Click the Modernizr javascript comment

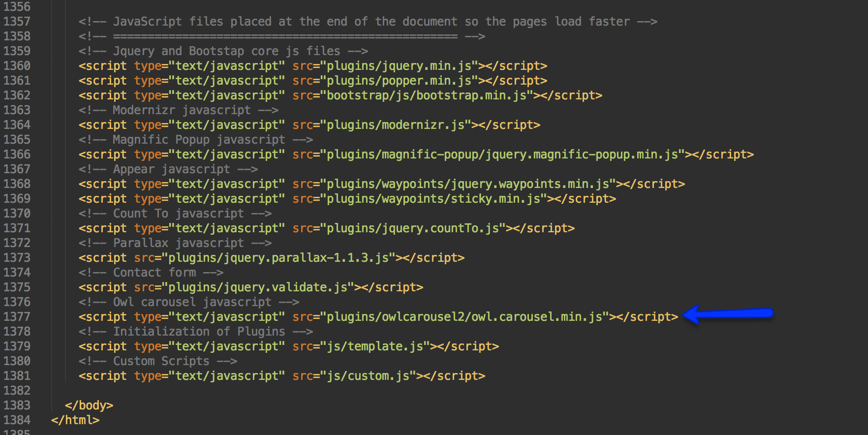tap(179, 110)
